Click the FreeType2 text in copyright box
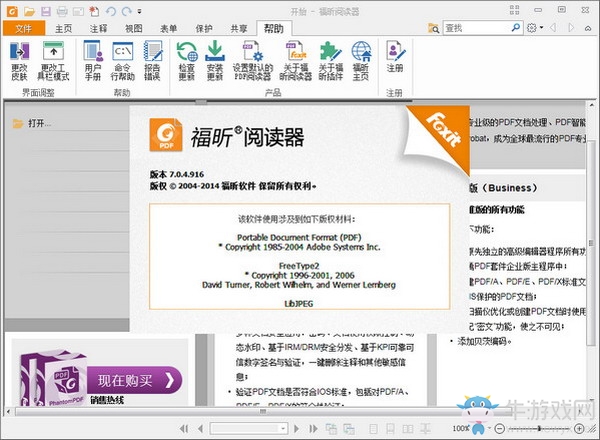 pos(299,266)
